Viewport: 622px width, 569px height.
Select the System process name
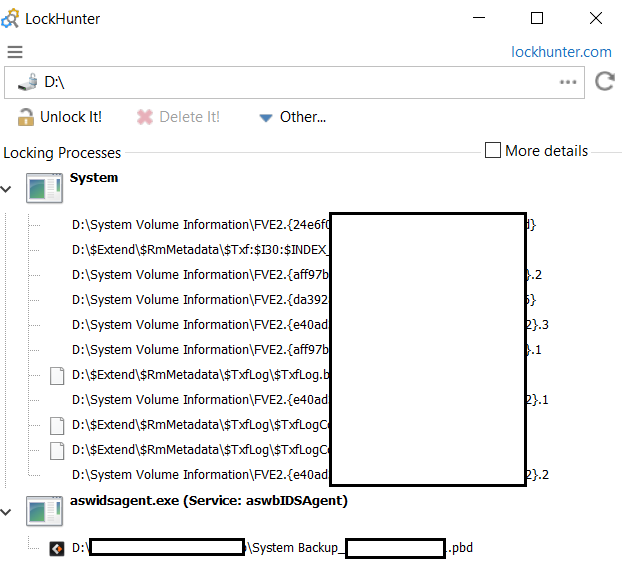tap(94, 178)
